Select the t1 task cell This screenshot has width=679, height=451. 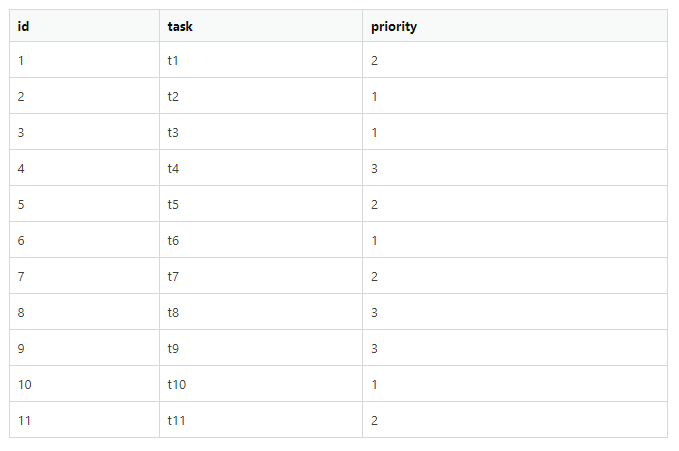[174, 60]
